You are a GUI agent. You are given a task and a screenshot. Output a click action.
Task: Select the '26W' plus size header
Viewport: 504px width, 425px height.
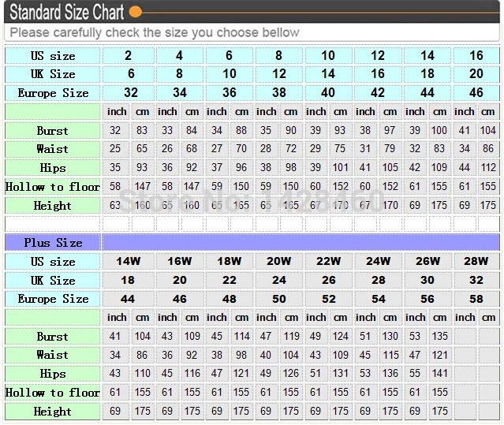pyautogui.click(x=427, y=261)
